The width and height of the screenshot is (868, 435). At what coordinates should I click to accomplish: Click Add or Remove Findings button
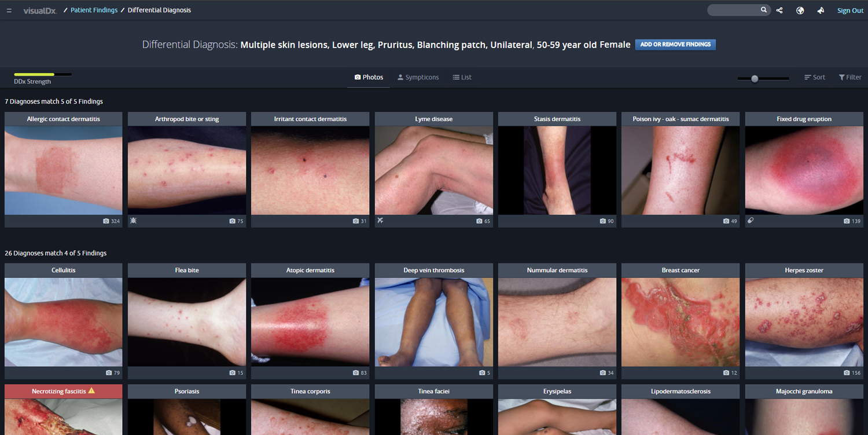tap(675, 45)
